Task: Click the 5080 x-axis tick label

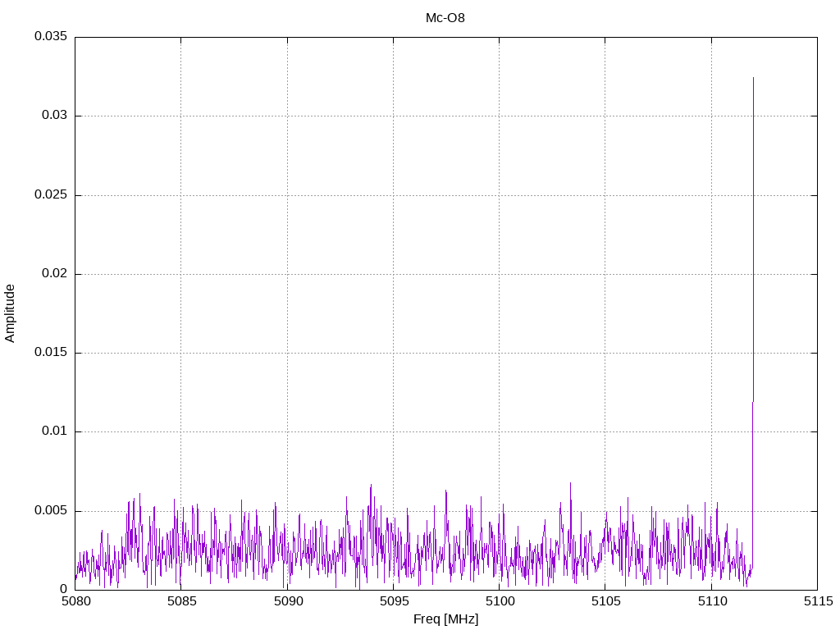Action: pos(75,602)
